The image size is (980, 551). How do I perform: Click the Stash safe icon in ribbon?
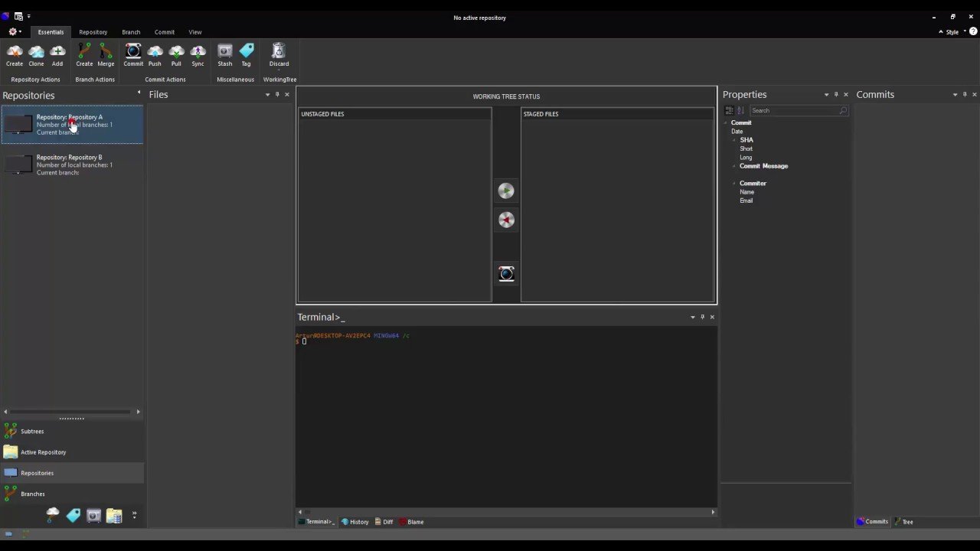(224, 54)
